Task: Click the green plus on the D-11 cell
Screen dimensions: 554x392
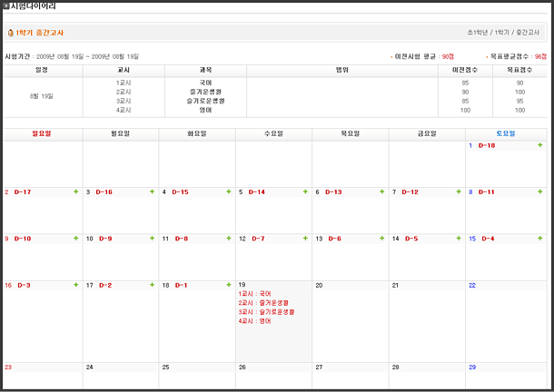Action: click(540, 192)
